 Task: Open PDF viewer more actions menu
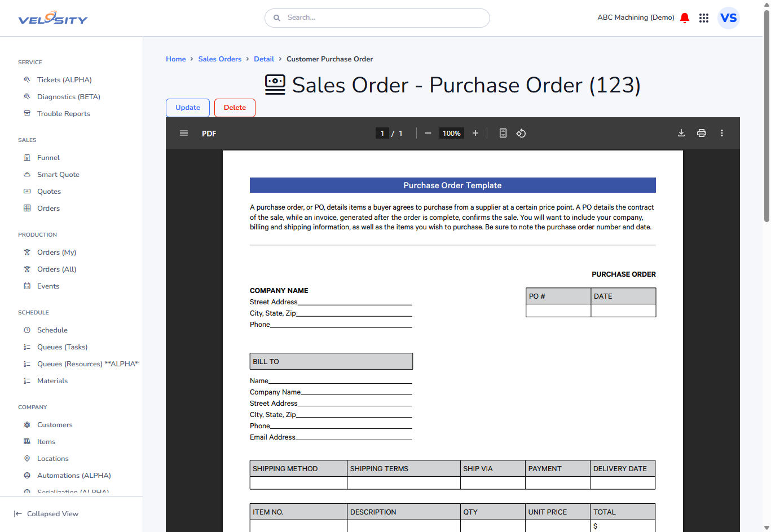(722, 133)
